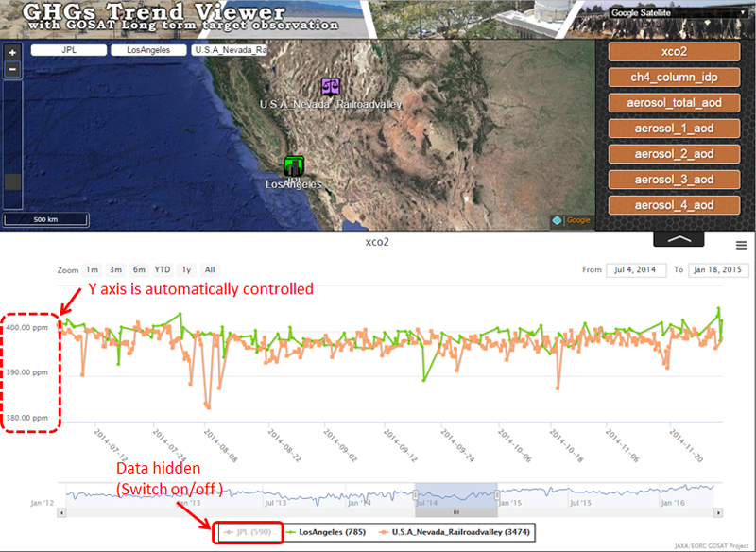This screenshot has width=756, height=552.
Task: Click the Los Angeles green map marker
Action: pos(294,166)
